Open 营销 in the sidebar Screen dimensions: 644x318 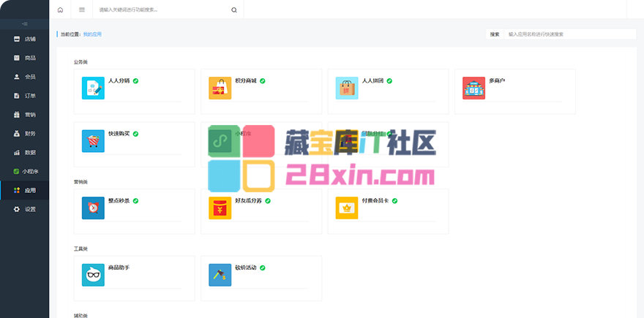click(25, 115)
